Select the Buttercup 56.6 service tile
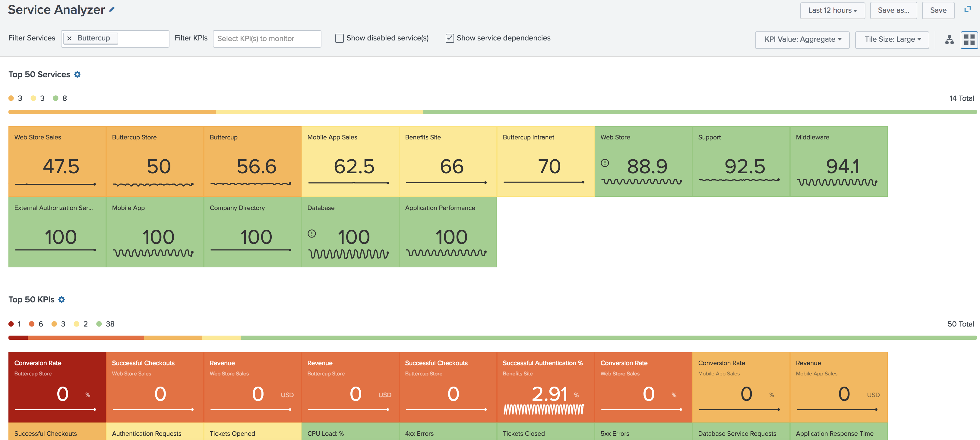The width and height of the screenshot is (980, 440). point(253,161)
